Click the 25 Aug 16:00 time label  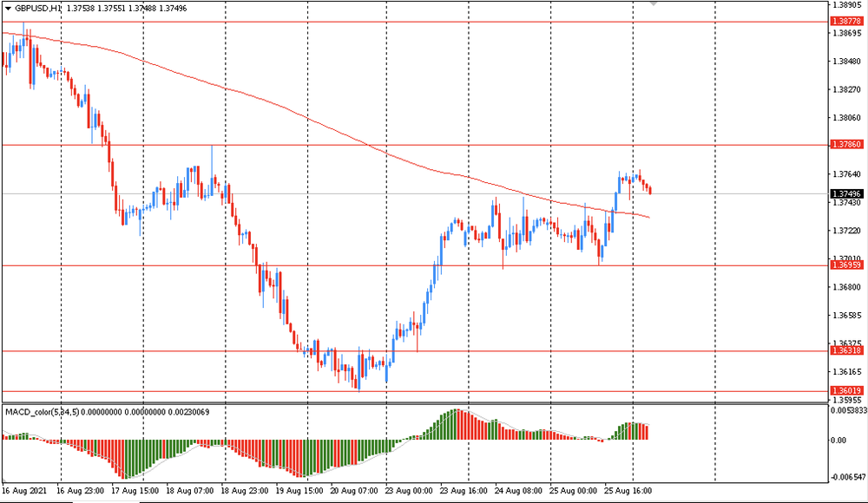(x=628, y=491)
